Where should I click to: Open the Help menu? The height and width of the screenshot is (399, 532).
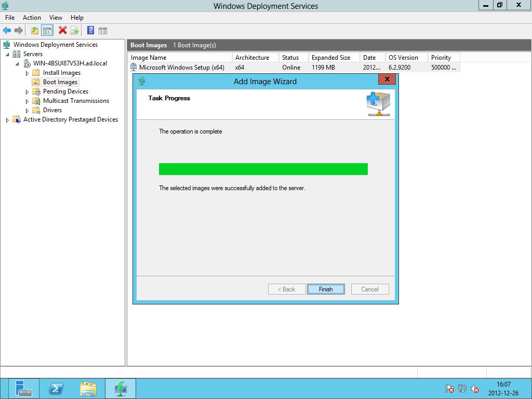tap(77, 18)
